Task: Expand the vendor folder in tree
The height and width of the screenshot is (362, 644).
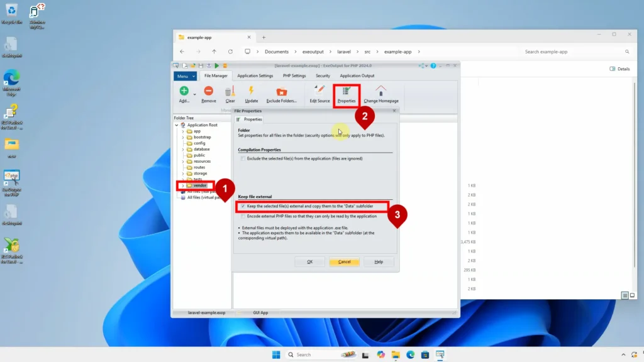Action: (182, 185)
